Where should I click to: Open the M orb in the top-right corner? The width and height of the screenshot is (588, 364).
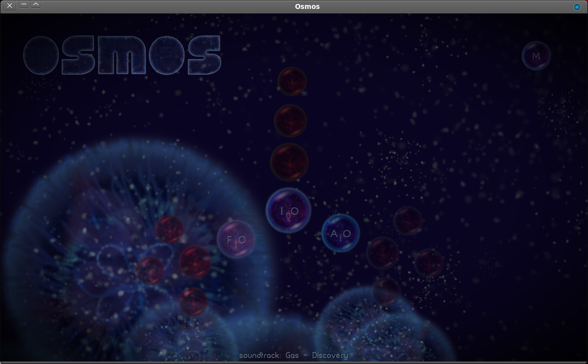tap(536, 56)
